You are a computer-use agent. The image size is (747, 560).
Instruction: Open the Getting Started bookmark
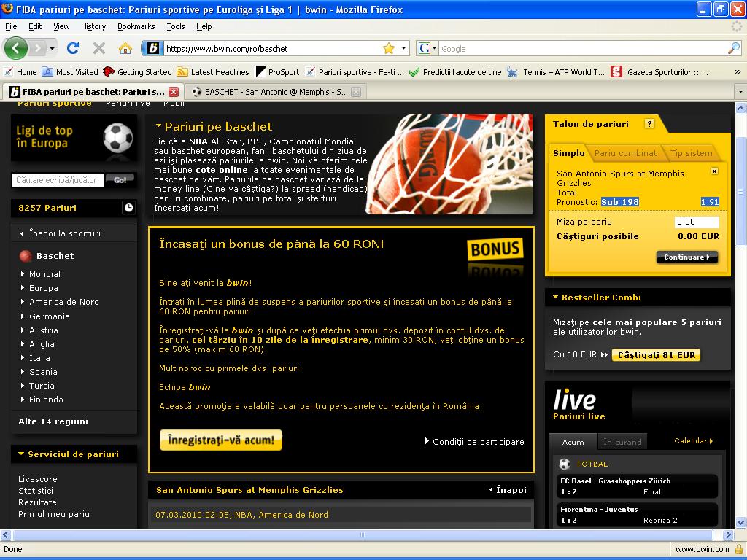(x=138, y=72)
